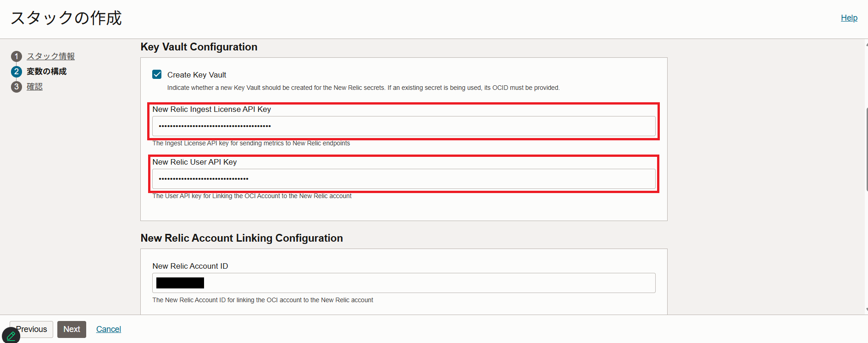Click the Previous button

tap(31, 329)
